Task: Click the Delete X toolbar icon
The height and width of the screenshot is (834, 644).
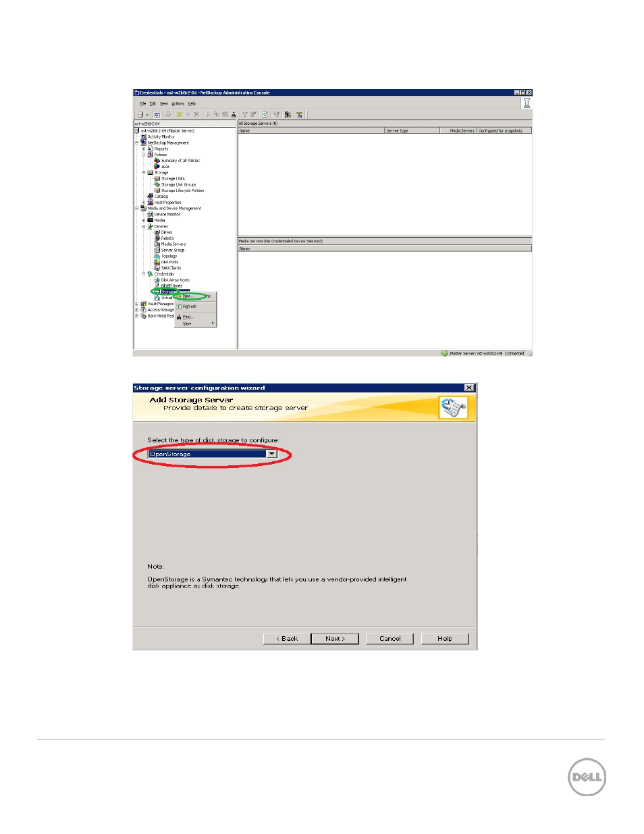Action: pyautogui.click(x=196, y=115)
